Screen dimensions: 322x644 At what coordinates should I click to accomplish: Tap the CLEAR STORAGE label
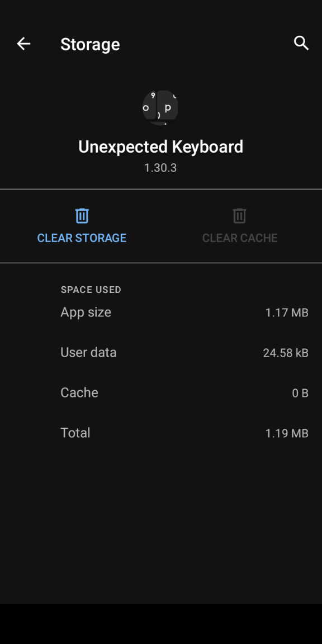pos(82,238)
